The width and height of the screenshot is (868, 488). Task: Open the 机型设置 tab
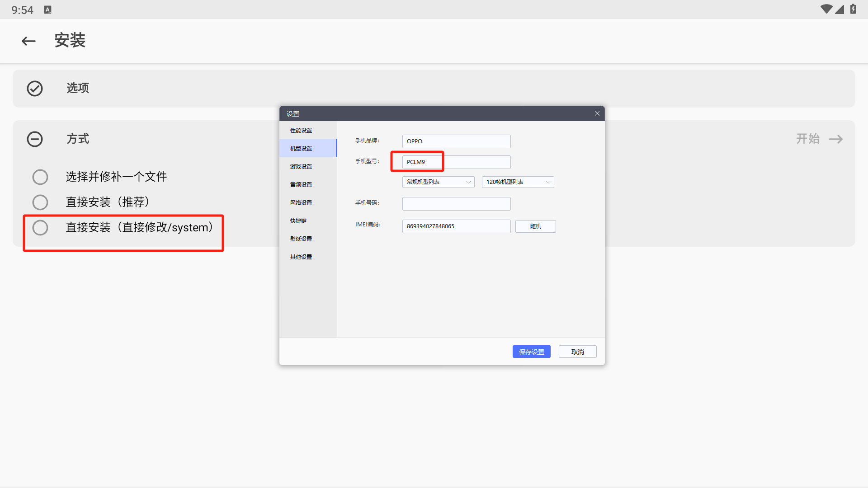pos(308,148)
